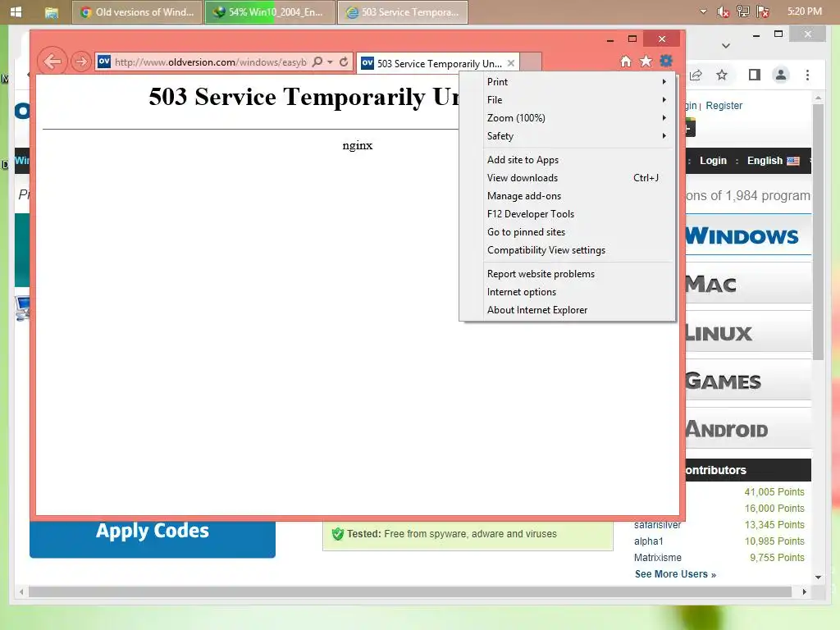Click the Chrome tab search chevron
840x630 pixels.
[x=726, y=46]
